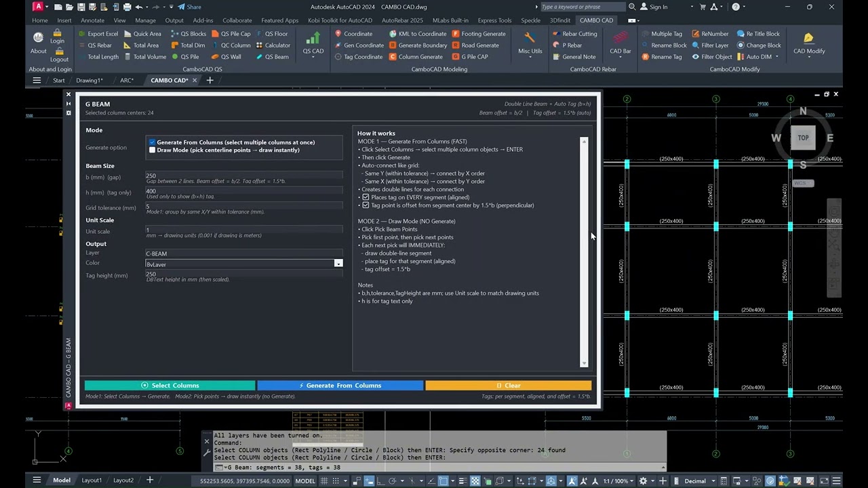Click the TOP face of ViewCube
Viewport: 868px width, 488px height.
pyautogui.click(x=803, y=138)
